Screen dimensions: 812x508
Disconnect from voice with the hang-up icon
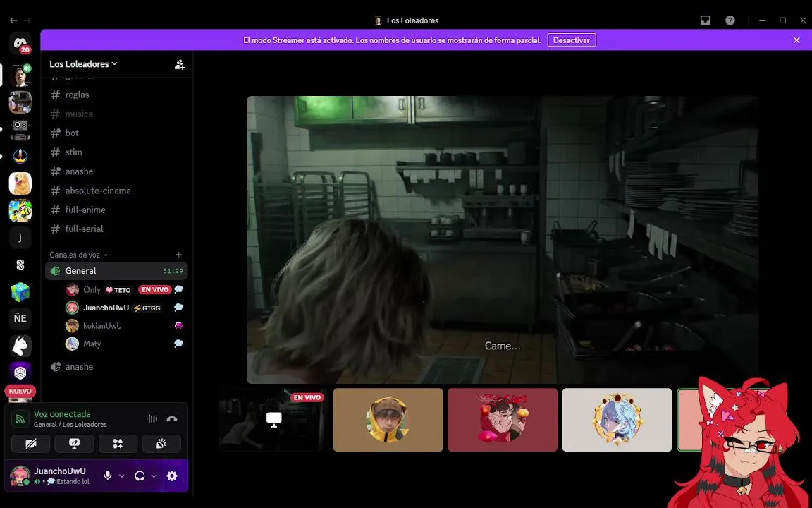pos(172,419)
